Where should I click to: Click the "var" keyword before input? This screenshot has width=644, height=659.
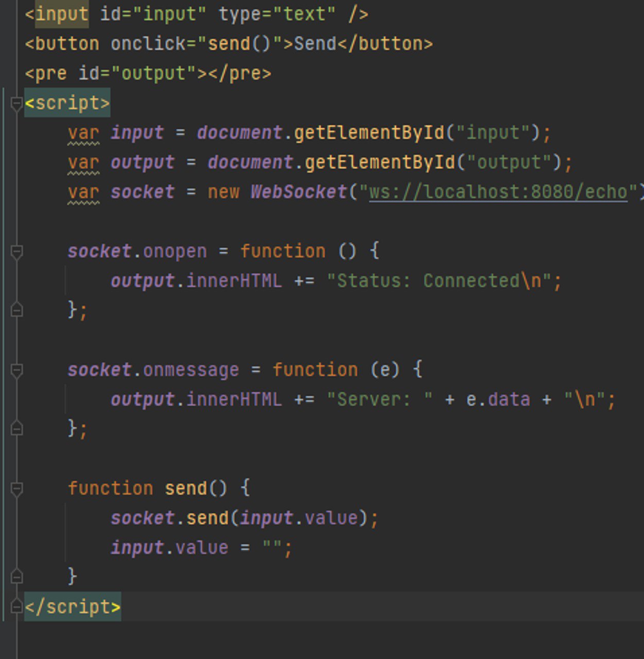pyautogui.click(x=83, y=133)
